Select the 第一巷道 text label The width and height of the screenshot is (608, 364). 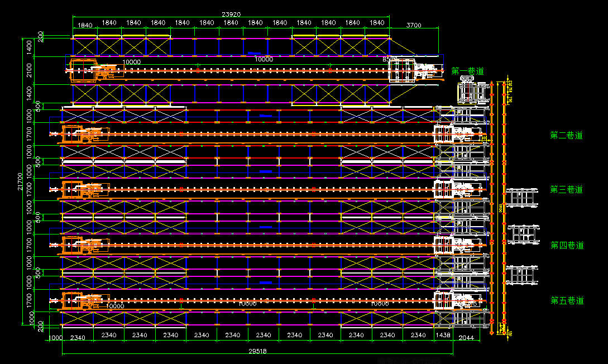[x=467, y=71]
